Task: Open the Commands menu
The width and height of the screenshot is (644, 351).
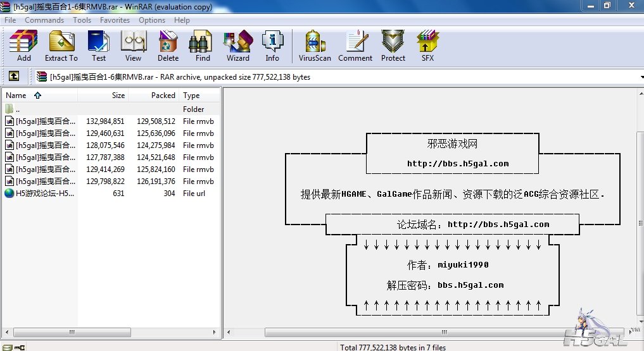Action: tap(44, 20)
